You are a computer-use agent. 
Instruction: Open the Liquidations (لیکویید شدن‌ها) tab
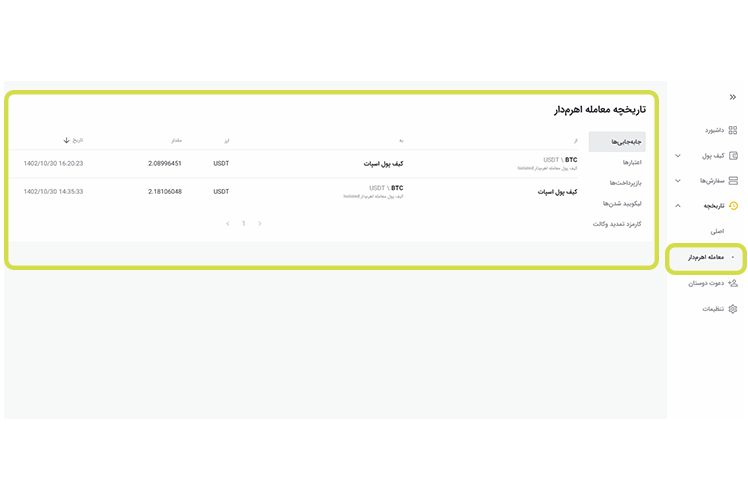click(x=619, y=203)
